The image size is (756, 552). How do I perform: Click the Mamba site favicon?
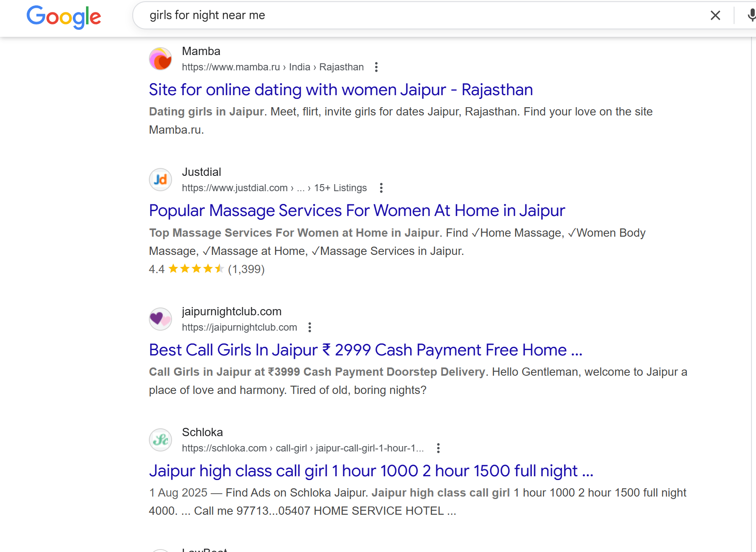pos(160,59)
